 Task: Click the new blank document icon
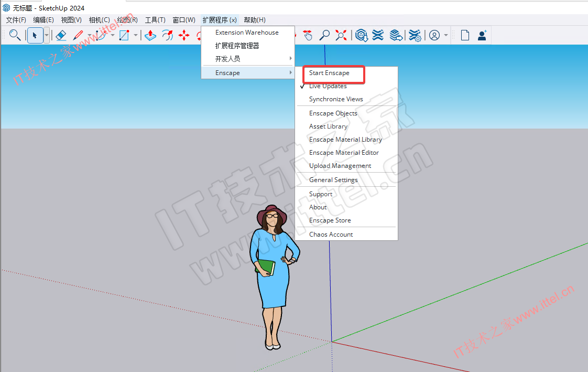coord(465,35)
